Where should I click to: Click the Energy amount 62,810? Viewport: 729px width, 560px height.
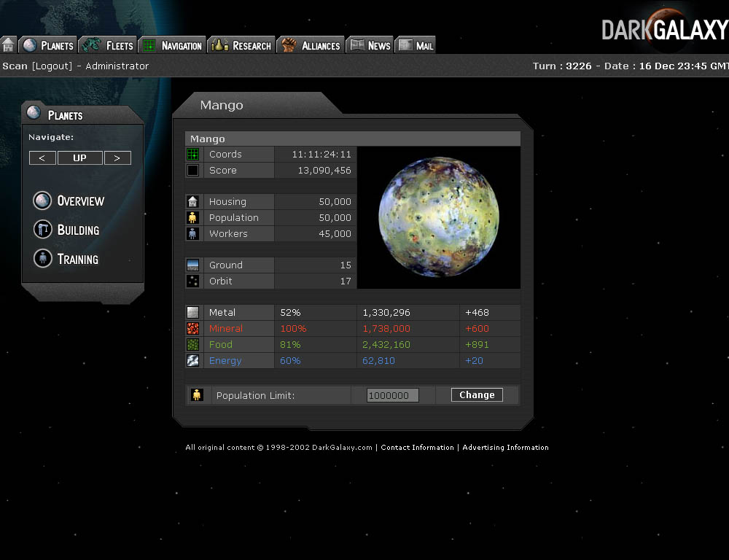click(378, 361)
